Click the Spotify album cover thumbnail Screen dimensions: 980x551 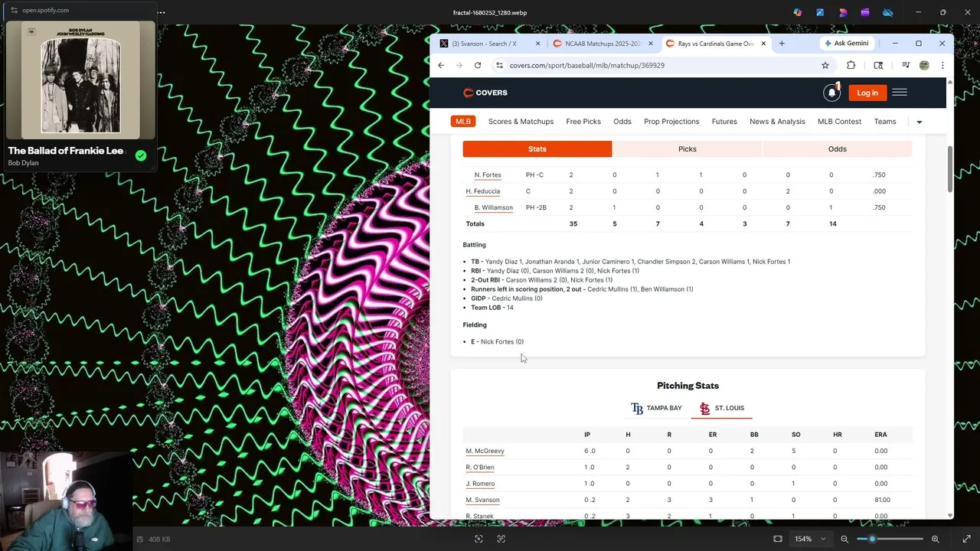coord(80,80)
